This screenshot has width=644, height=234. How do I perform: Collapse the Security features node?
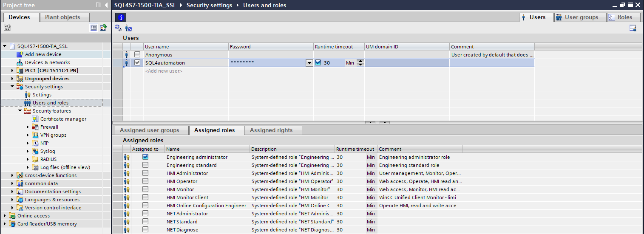[20, 111]
